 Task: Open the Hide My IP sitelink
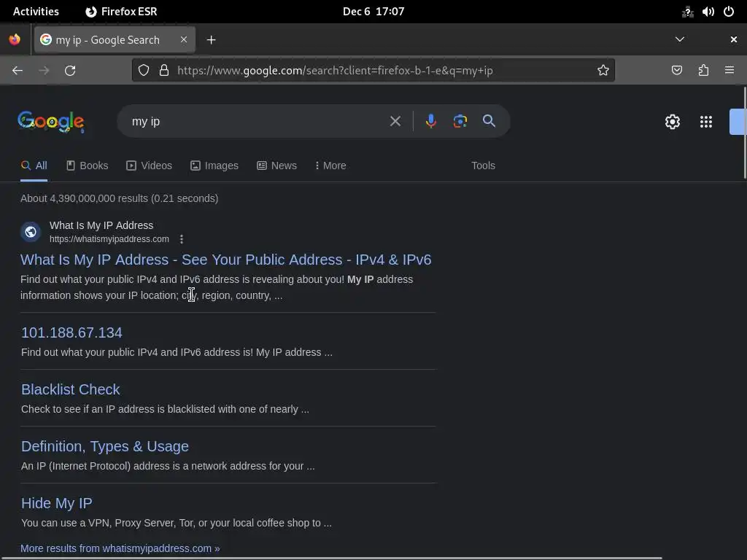(x=57, y=503)
